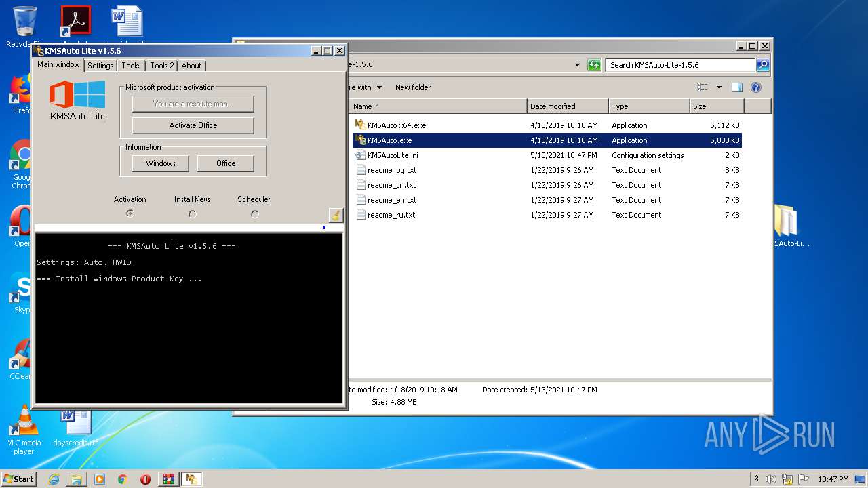
Task: Toggle the Explorer preview pane icon
Action: [x=737, y=87]
